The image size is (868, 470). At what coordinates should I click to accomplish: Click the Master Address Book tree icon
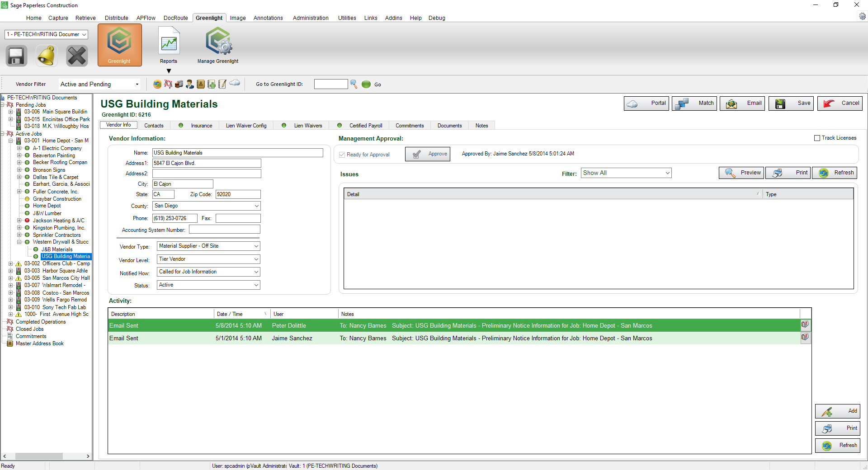pos(10,343)
